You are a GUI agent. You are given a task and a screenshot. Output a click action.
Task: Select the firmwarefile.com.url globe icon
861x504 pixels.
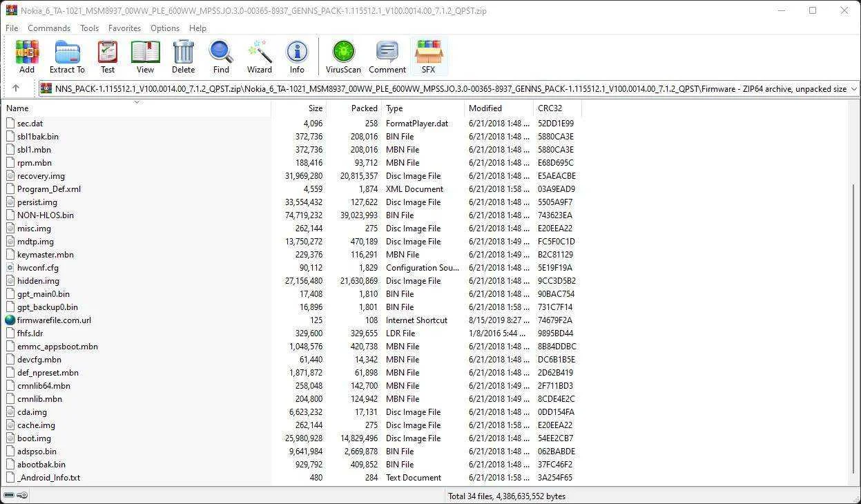10,320
